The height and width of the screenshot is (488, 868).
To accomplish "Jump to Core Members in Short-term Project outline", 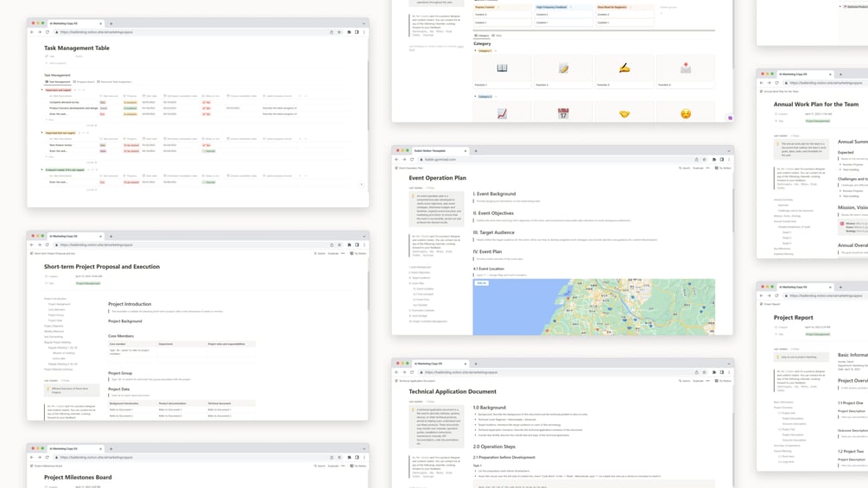I will tap(56, 310).
